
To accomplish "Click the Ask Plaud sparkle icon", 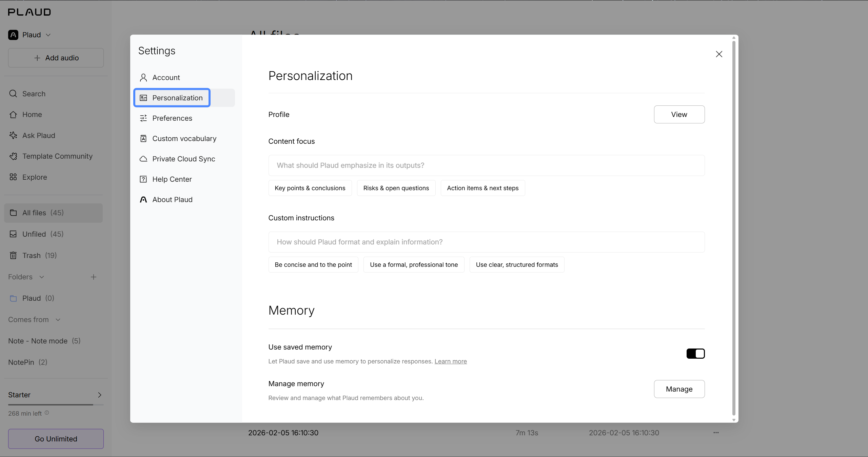I will (x=13, y=135).
